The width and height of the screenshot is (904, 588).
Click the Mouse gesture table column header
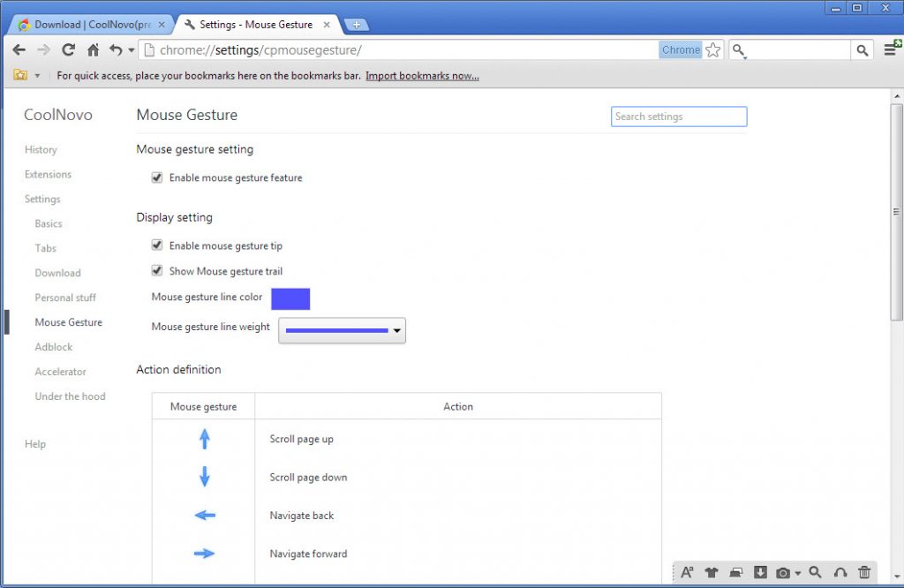204,406
